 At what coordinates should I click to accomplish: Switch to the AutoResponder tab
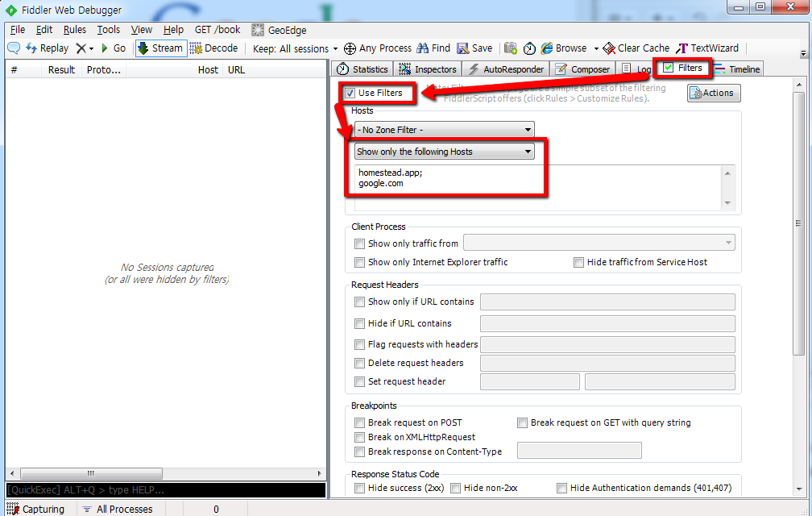point(506,69)
